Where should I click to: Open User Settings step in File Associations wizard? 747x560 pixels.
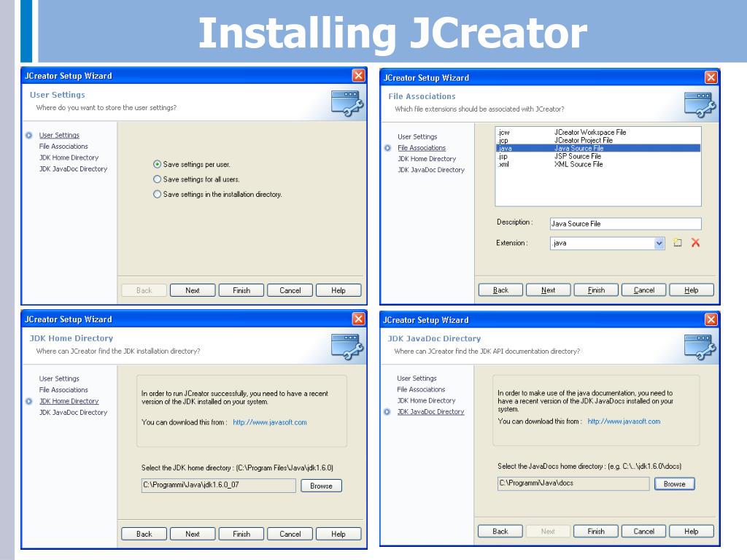click(417, 136)
